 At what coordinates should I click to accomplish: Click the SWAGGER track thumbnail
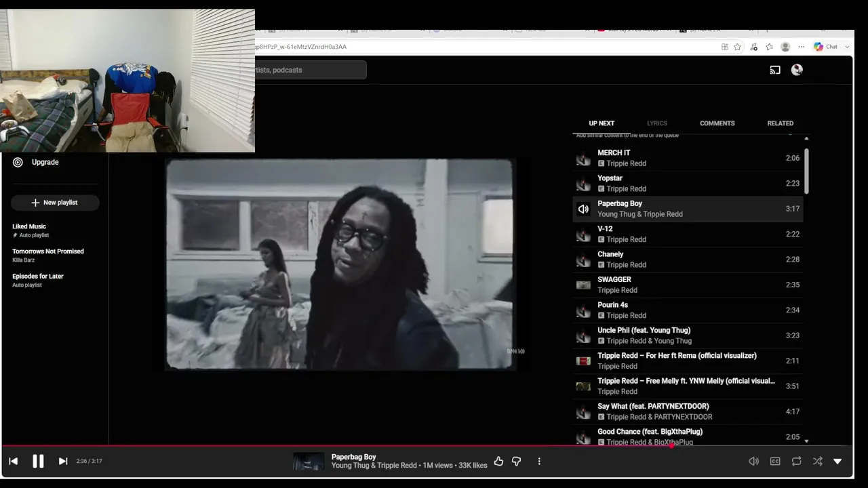583,285
